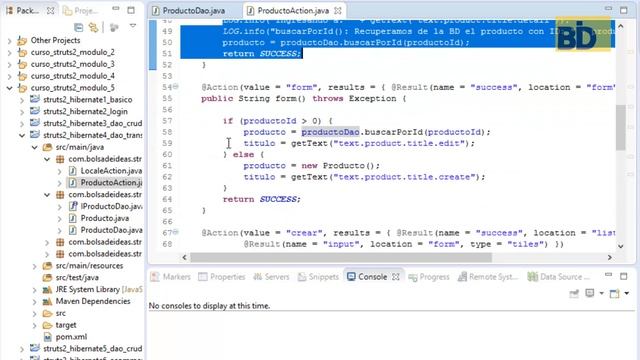The height and width of the screenshot is (360, 640).
Task: Expand curso_struts2_modulo_3 project
Action: click(9, 64)
